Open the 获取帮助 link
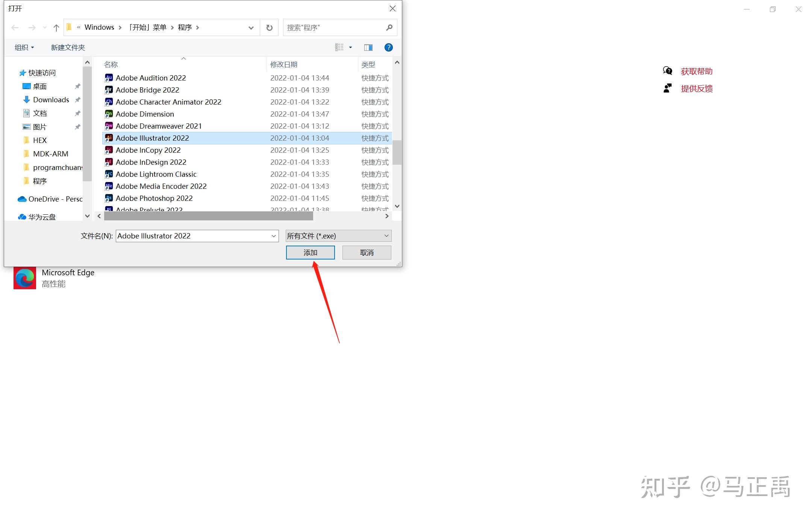The height and width of the screenshot is (519, 812). coord(696,71)
